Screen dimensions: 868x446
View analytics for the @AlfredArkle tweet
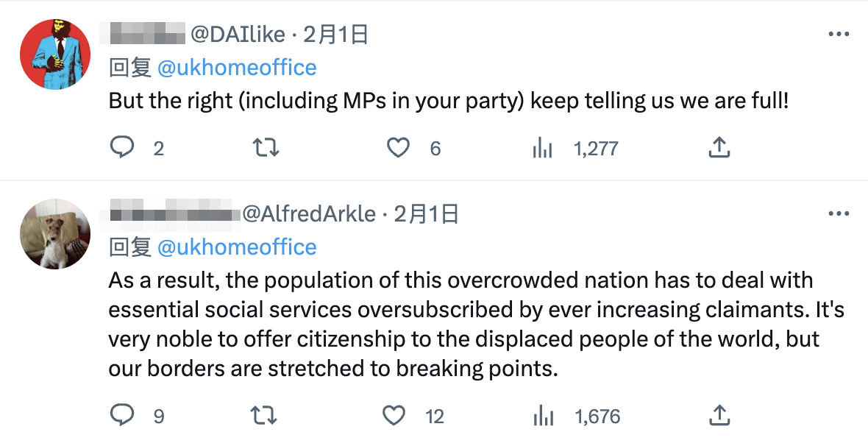tap(543, 417)
